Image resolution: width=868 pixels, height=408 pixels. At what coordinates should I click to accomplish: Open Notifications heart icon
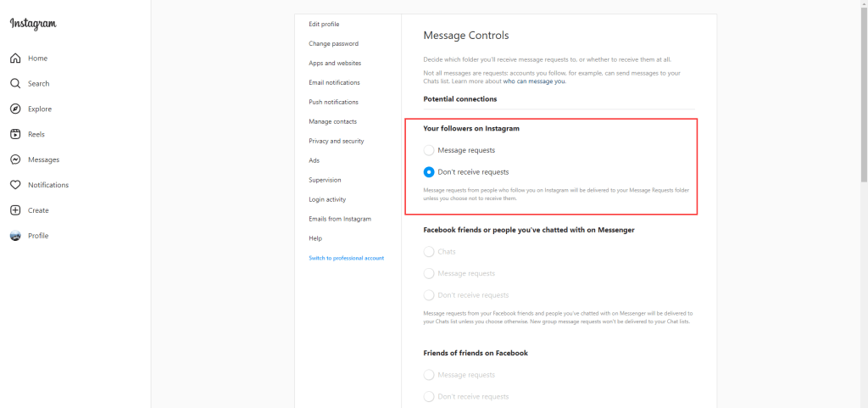tap(15, 185)
